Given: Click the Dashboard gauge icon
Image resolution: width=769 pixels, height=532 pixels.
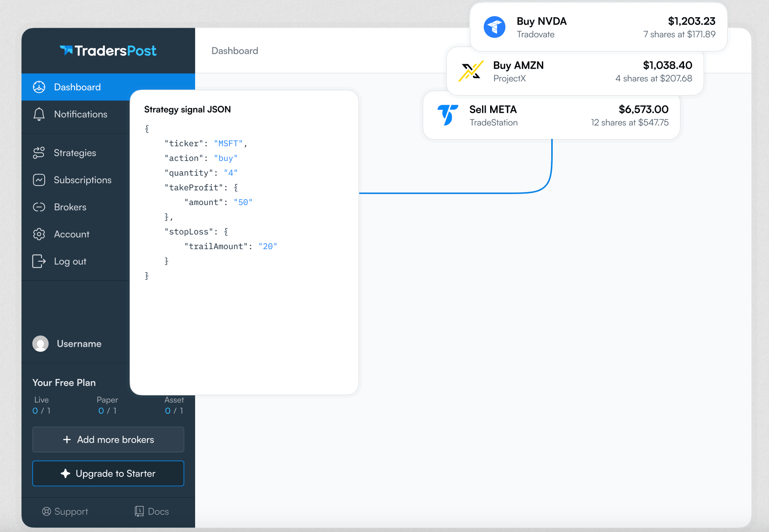Looking at the screenshot, I should point(39,87).
